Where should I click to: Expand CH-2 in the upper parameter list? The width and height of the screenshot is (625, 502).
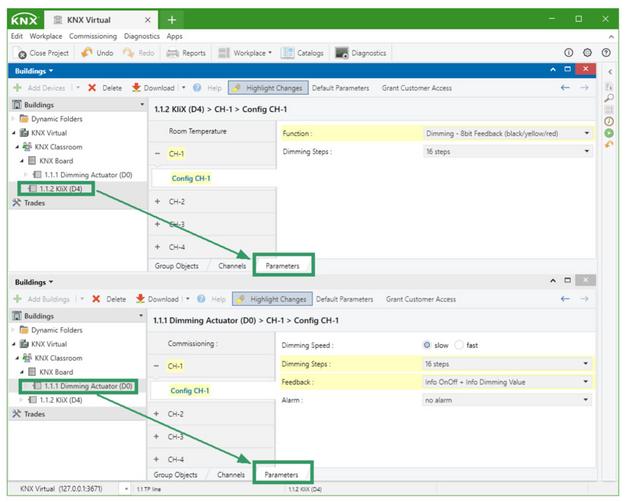[158, 202]
